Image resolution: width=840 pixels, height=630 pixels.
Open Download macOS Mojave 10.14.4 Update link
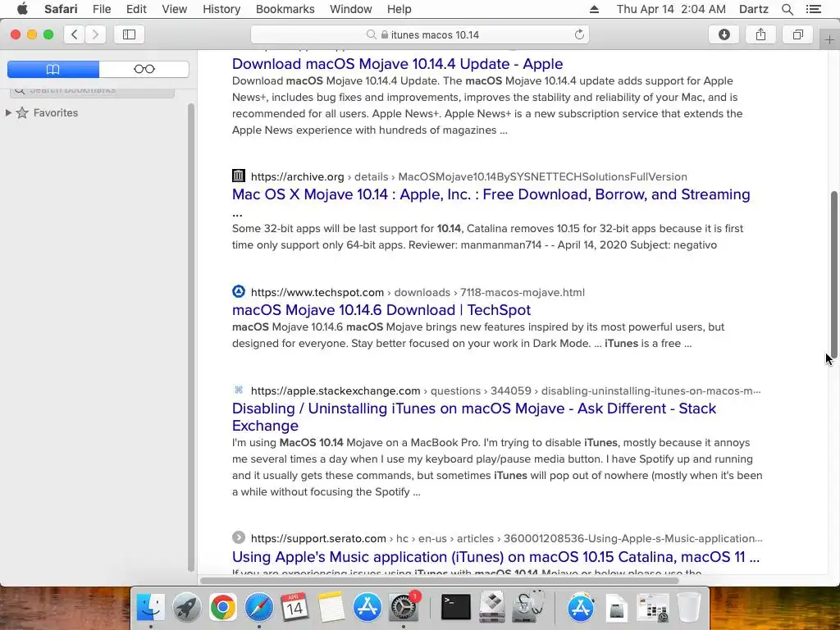(397, 64)
